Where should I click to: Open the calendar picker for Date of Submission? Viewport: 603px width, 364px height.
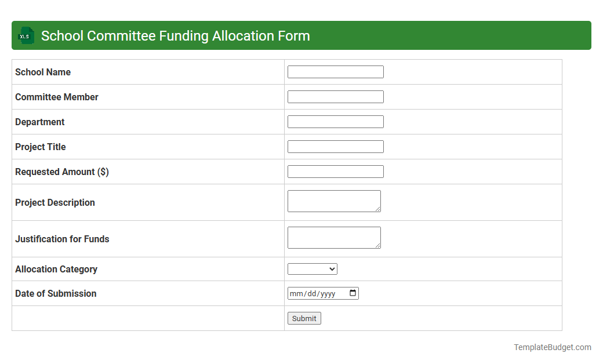(x=353, y=293)
